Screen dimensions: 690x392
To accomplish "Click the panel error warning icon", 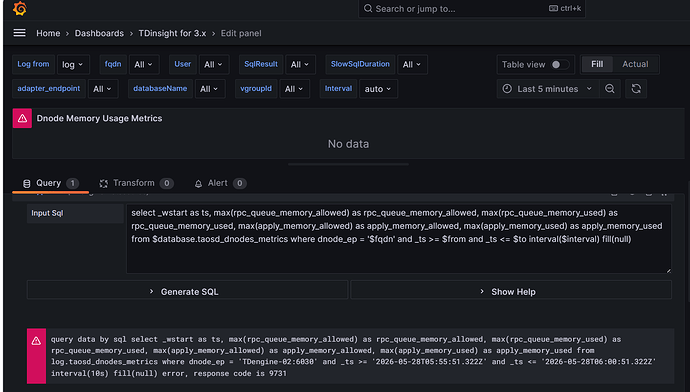I will [x=22, y=118].
